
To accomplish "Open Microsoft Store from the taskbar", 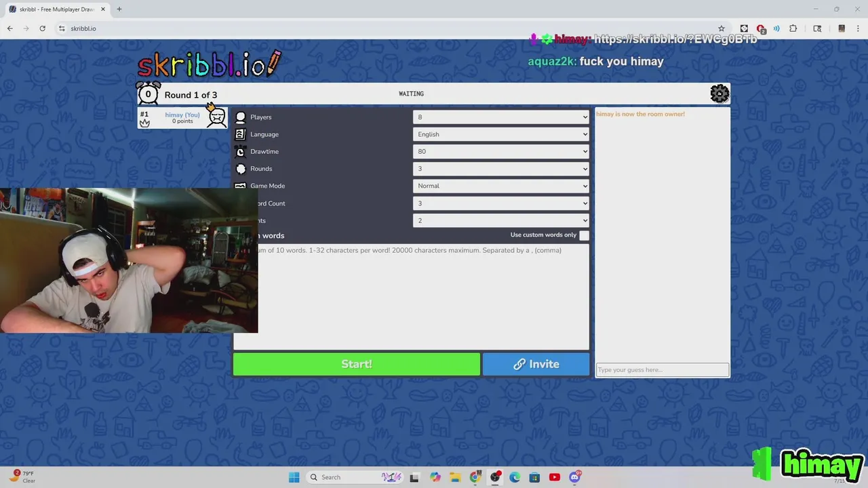I will tap(534, 477).
